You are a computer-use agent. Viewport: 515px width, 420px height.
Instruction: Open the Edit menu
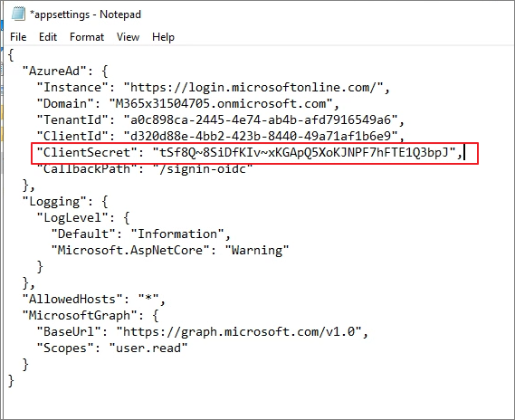[48, 37]
